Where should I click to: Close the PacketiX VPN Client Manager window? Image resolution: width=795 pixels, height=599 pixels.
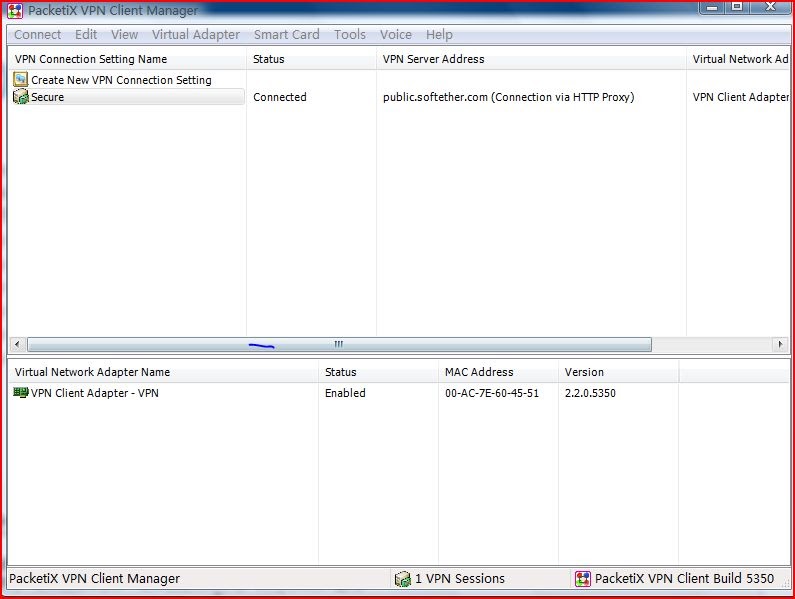coord(771,7)
